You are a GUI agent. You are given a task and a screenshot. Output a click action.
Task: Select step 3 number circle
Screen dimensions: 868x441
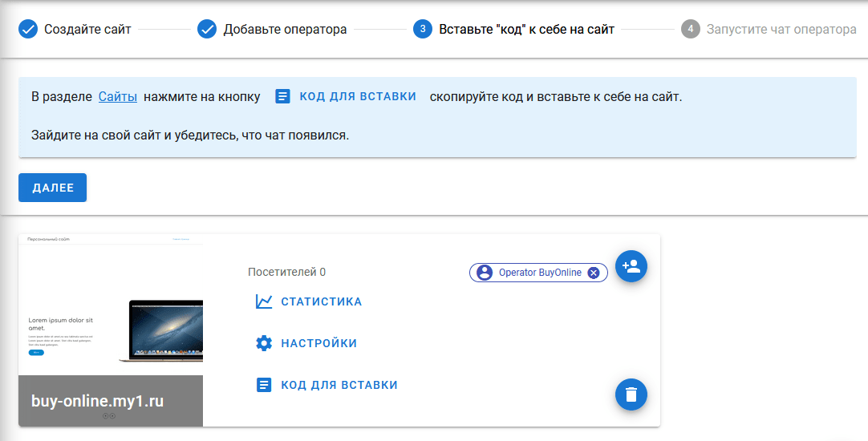click(423, 30)
